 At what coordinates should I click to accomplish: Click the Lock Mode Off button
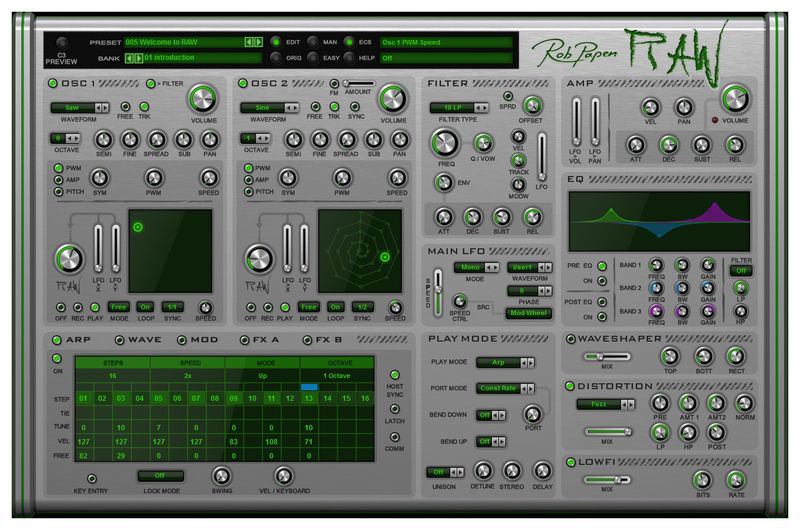(x=160, y=476)
